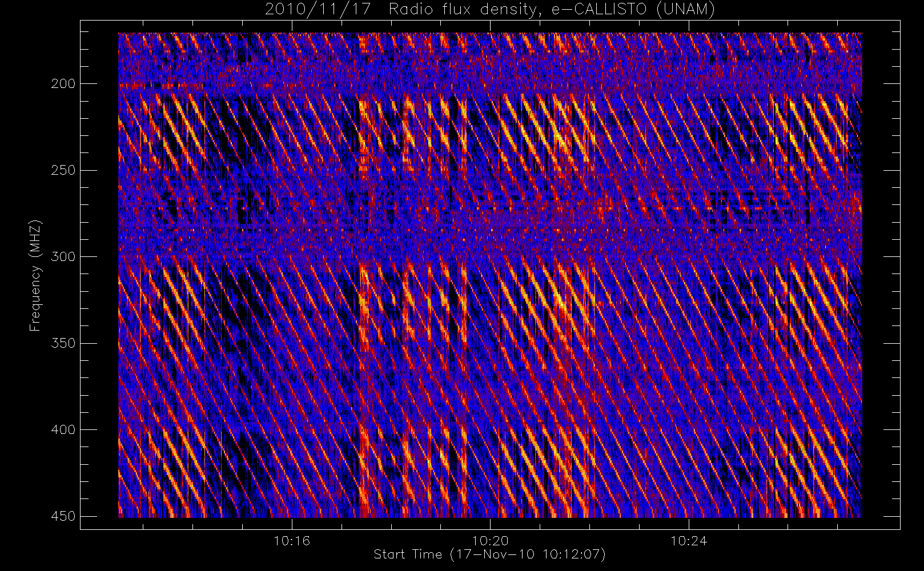Click the plot title mentioning e-CALLISTO (UNAM)
This screenshot has height=571, width=924.
[x=490, y=10]
